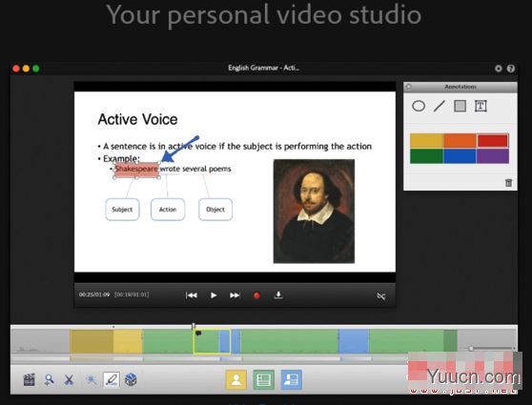Play the video preview

(214, 295)
